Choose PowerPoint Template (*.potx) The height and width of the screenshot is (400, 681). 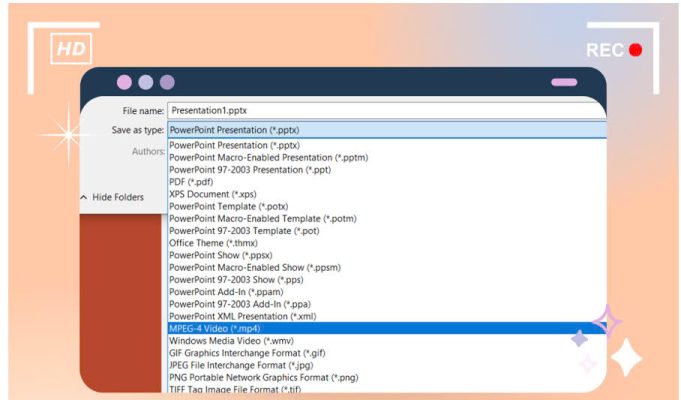click(x=387, y=206)
